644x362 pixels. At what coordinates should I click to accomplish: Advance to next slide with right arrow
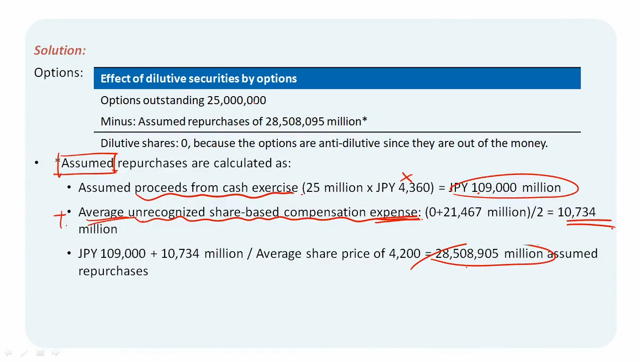click(x=56, y=353)
